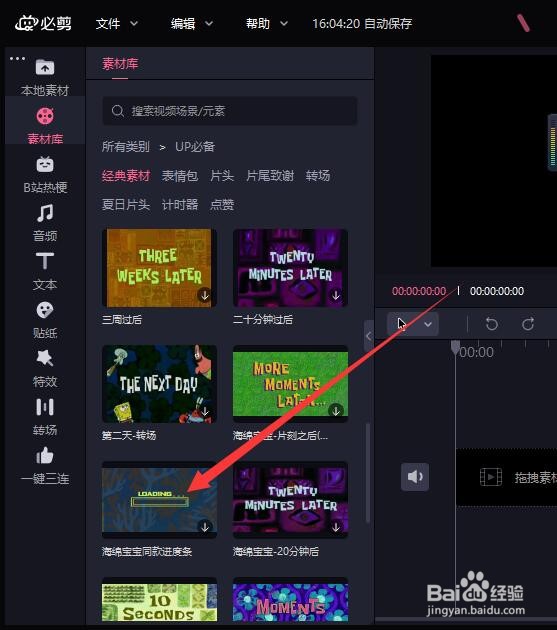Image resolution: width=557 pixels, height=630 pixels.
Task: Select the 点赞 category
Action: (222, 205)
